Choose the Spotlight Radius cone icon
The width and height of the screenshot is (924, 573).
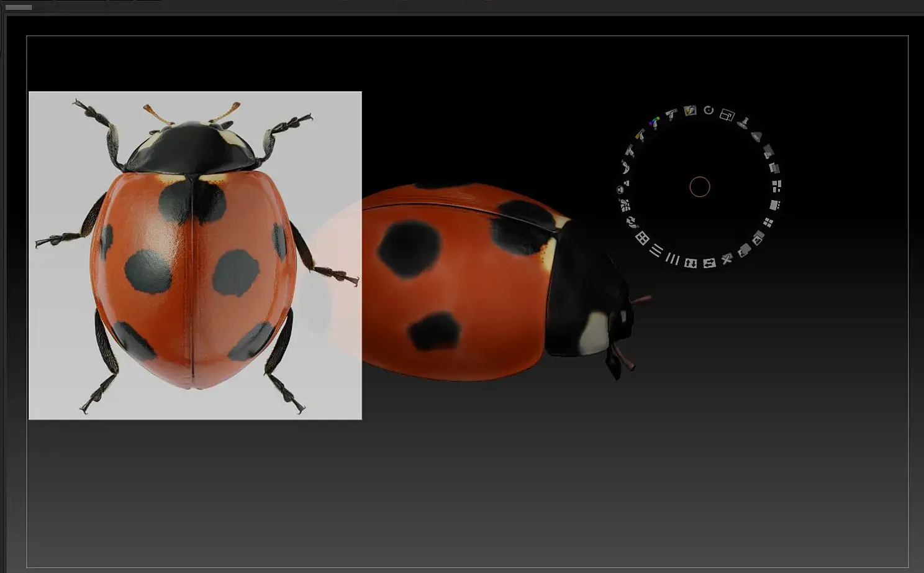pyautogui.click(x=756, y=136)
